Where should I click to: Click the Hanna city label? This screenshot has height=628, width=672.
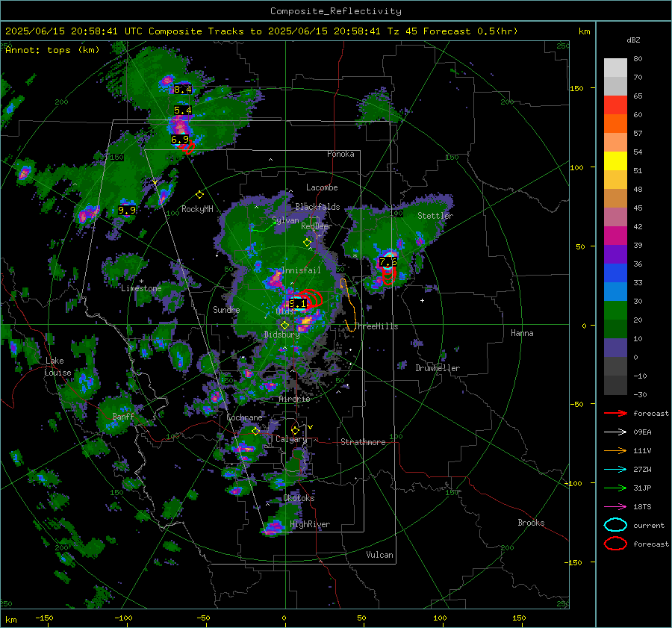(522, 333)
